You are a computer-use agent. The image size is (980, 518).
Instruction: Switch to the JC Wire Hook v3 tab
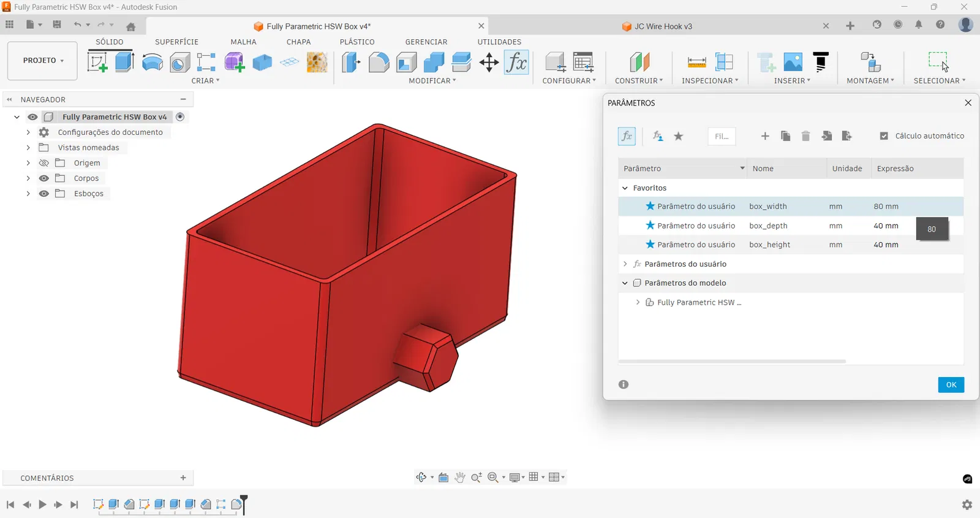(x=663, y=26)
